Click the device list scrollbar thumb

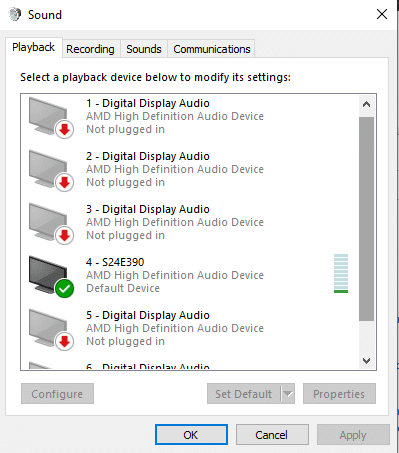pos(366,219)
